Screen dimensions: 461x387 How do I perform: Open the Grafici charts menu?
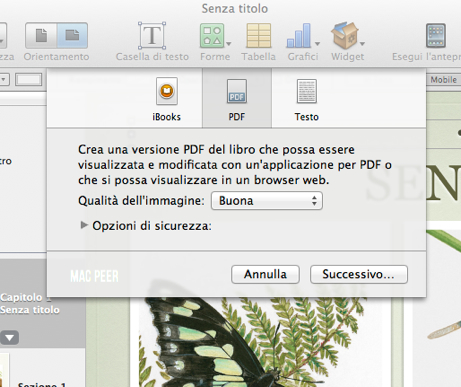(299, 36)
